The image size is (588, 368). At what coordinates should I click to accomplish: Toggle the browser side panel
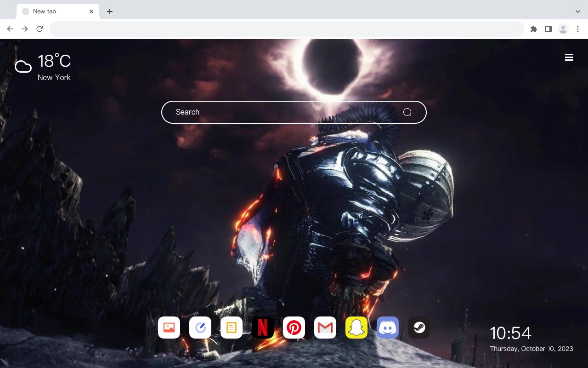pos(548,29)
